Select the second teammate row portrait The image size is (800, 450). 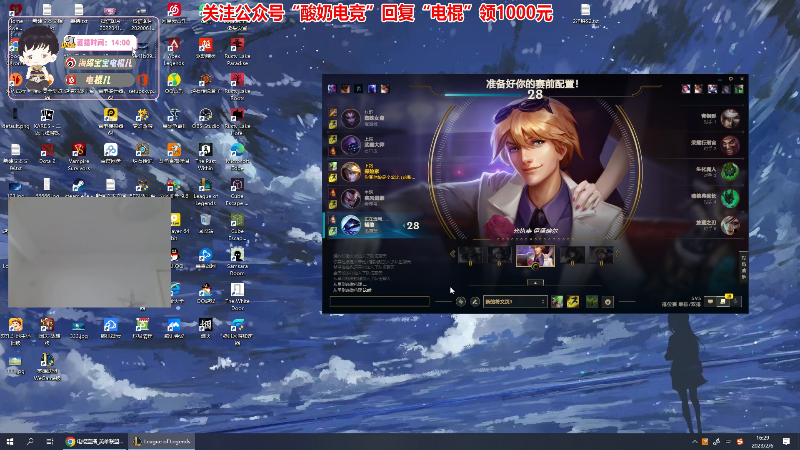pyautogui.click(x=351, y=145)
